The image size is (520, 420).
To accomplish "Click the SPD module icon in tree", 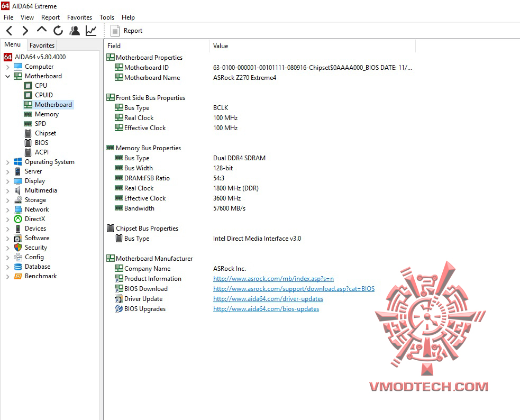I will click(x=28, y=124).
